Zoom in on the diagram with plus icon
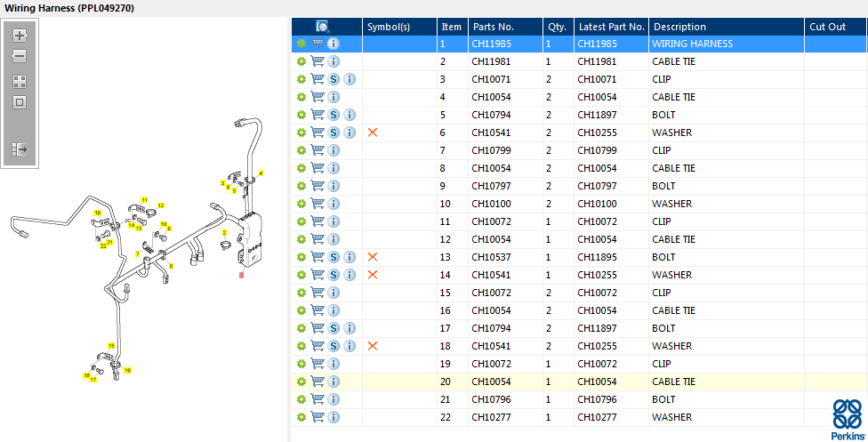Screen dimensions: 868x442 tap(20, 36)
